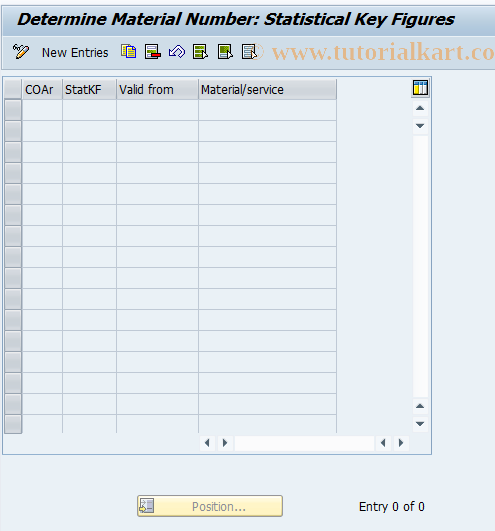Click the left horizontal scroll-right arrow
The width and height of the screenshot is (495, 531).
[225, 443]
